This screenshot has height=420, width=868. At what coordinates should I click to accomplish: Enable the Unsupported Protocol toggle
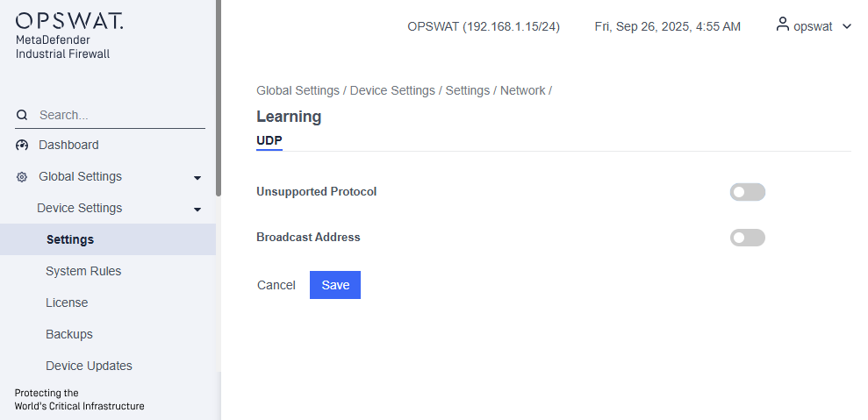coord(747,192)
